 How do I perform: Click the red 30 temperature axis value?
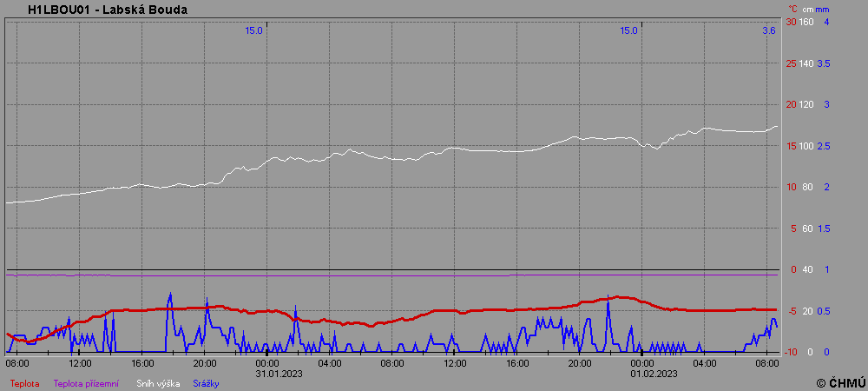click(x=790, y=22)
